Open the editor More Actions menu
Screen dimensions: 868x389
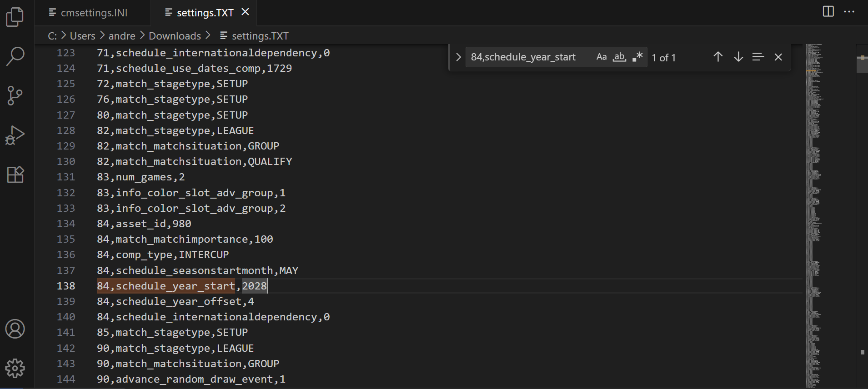tap(849, 12)
